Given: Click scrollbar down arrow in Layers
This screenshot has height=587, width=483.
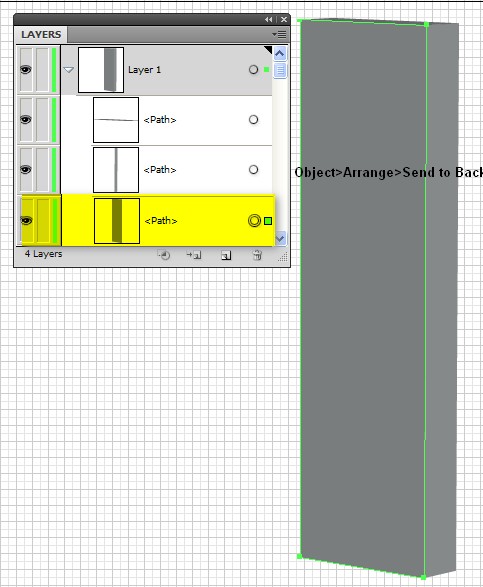Looking at the screenshot, I should pos(280,238).
